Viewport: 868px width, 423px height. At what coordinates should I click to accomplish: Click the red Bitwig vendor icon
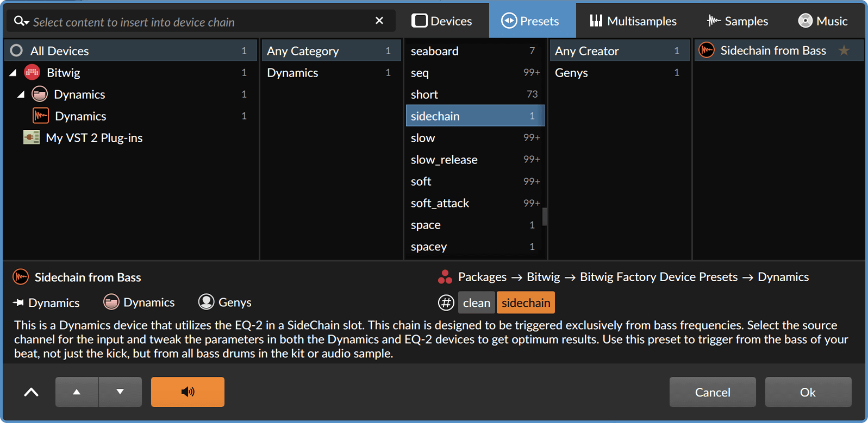pyautogui.click(x=32, y=72)
